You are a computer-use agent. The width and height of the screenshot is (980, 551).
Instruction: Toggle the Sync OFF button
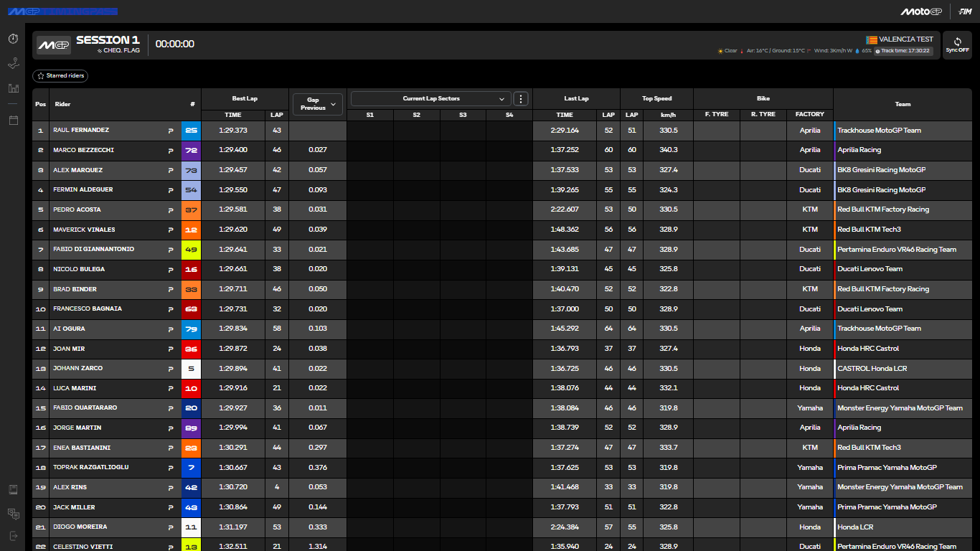(957, 45)
